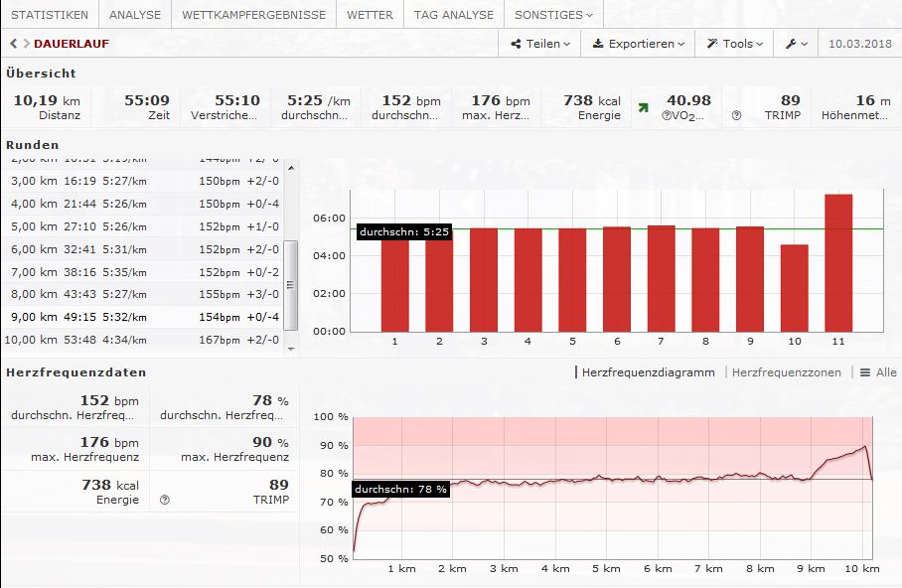Open the Alle chart menu
The height and width of the screenshot is (588, 902).
tap(878, 372)
